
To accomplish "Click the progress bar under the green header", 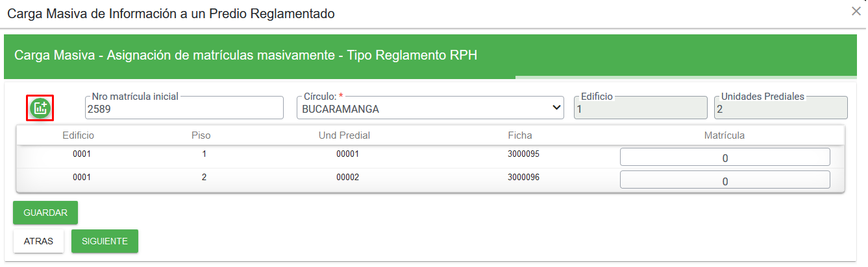I will 434,77.
